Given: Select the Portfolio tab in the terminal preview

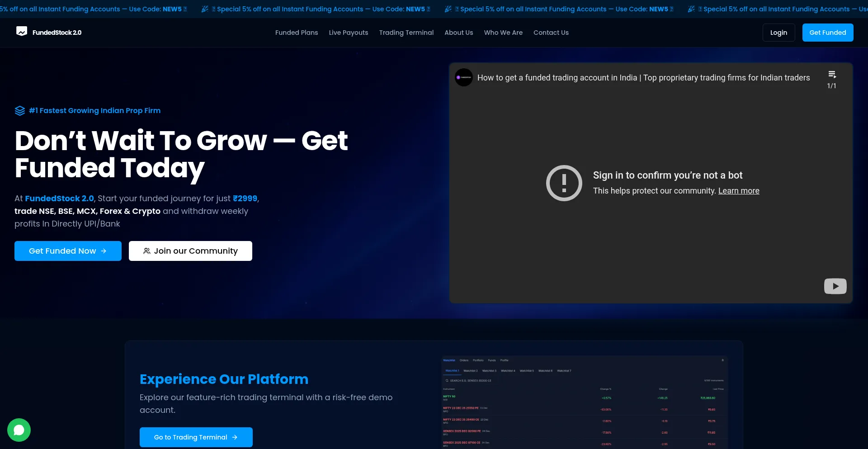Looking at the screenshot, I should pyautogui.click(x=478, y=360).
